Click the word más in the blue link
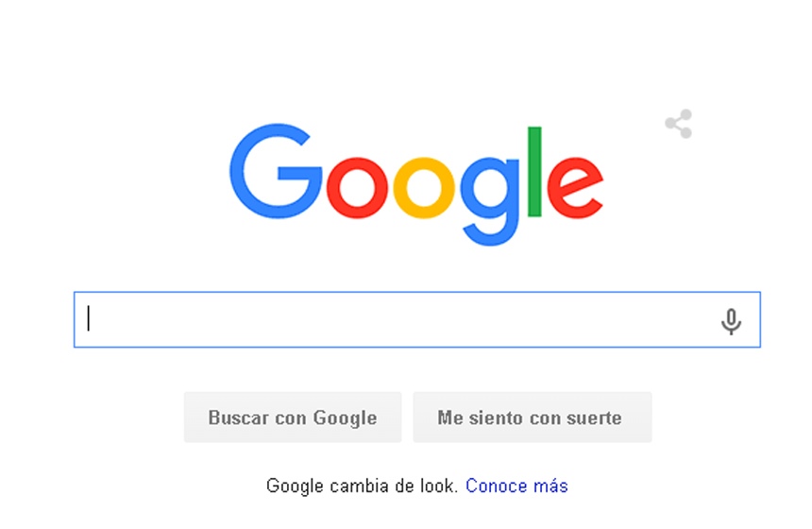This screenshot has height=529, width=812. (550, 486)
